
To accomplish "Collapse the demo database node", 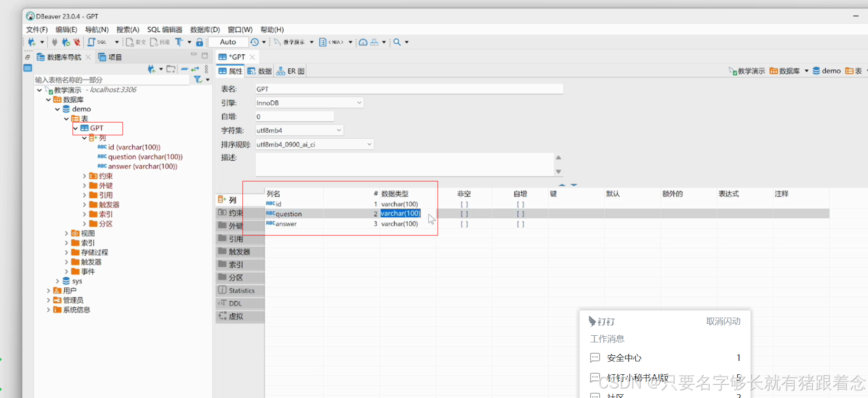I will (x=58, y=109).
